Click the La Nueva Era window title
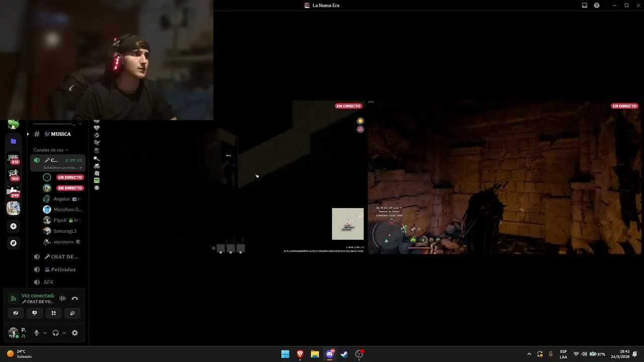This screenshot has width=644, height=362. [326, 6]
